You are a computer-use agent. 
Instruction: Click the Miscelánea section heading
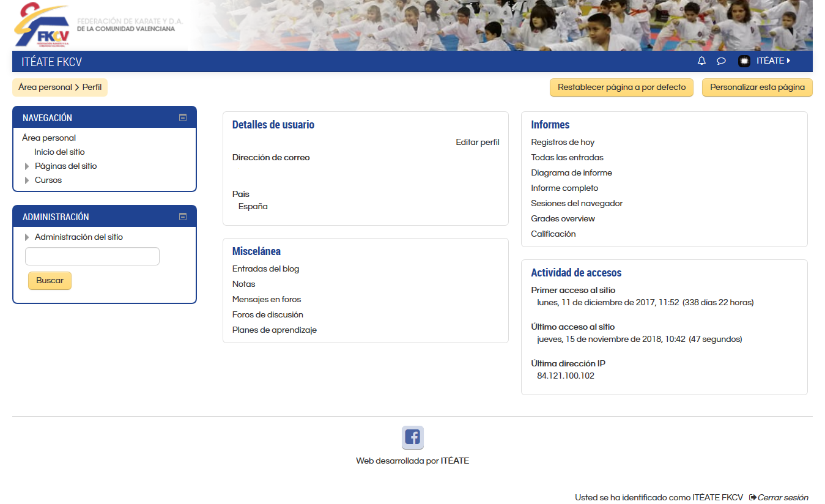(x=256, y=251)
